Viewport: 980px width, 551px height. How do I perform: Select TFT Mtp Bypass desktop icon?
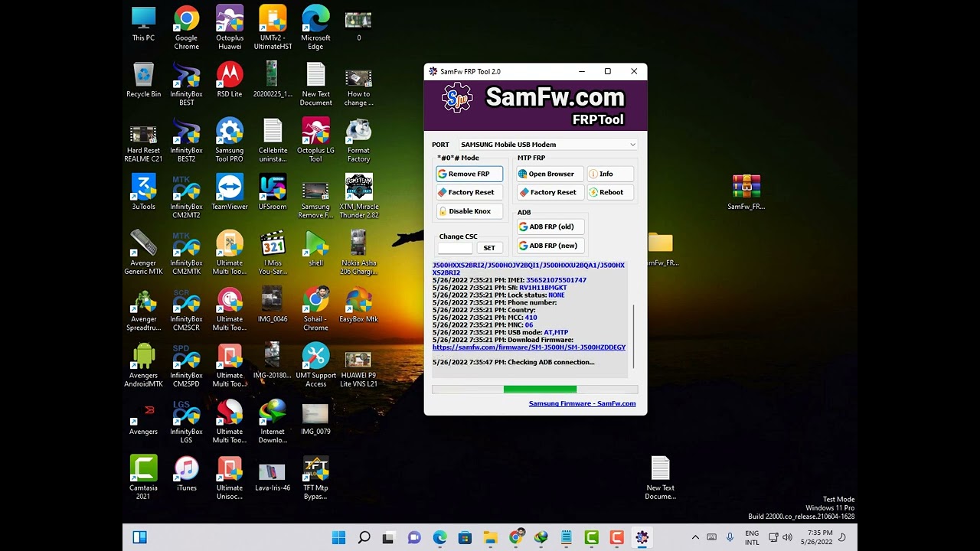click(x=315, y=478)
